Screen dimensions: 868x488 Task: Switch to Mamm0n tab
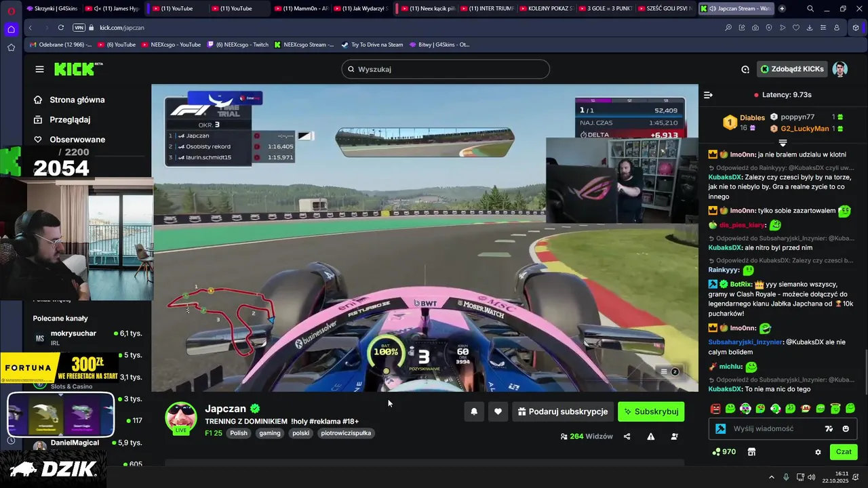click(302, 9)
